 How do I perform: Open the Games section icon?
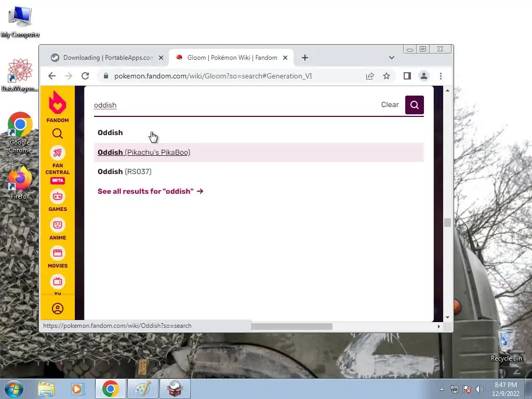[x=57, y=196]
